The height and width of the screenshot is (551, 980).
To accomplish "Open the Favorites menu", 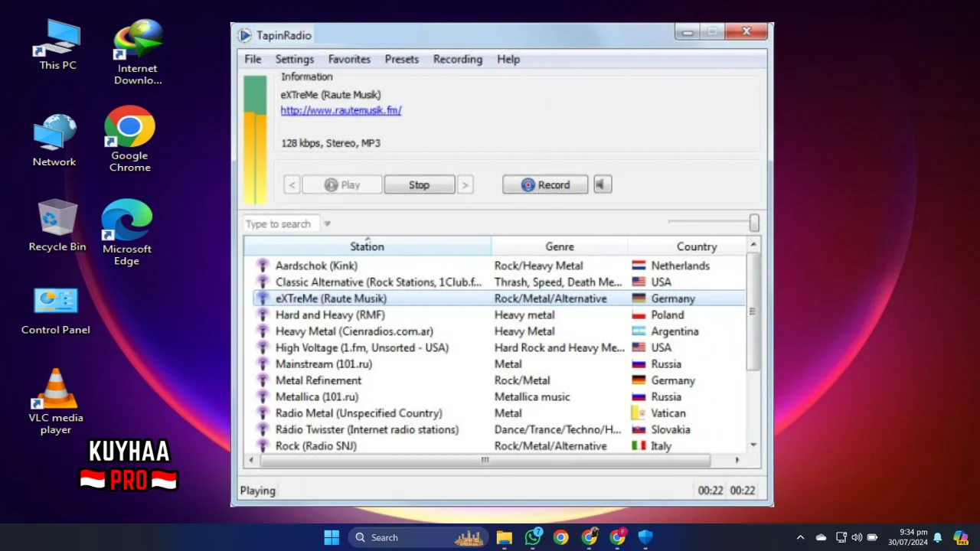I will [349, 59].
